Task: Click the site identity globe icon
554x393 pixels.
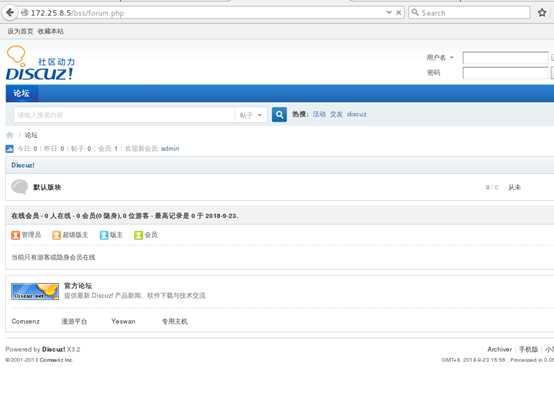Action: pos(24,13)
